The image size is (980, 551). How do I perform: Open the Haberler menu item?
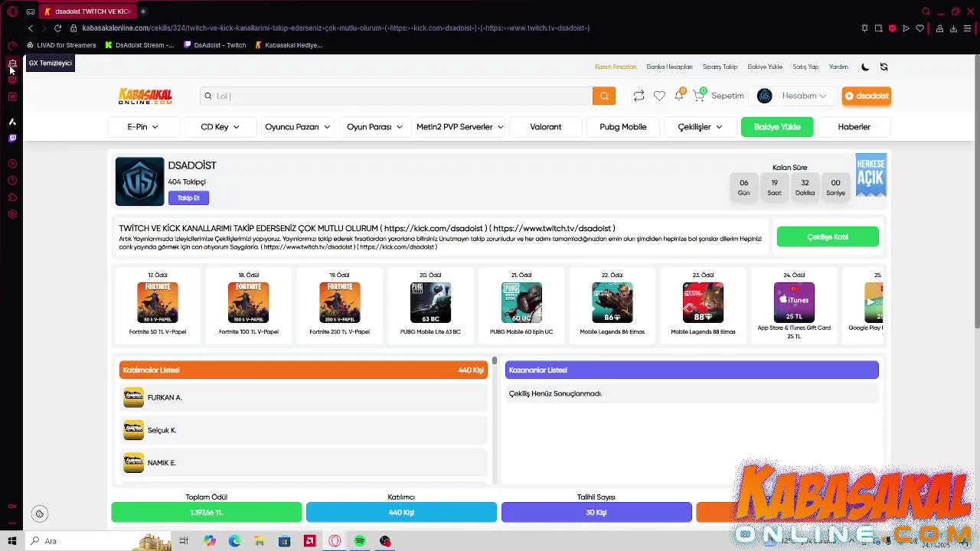(854, 127)
